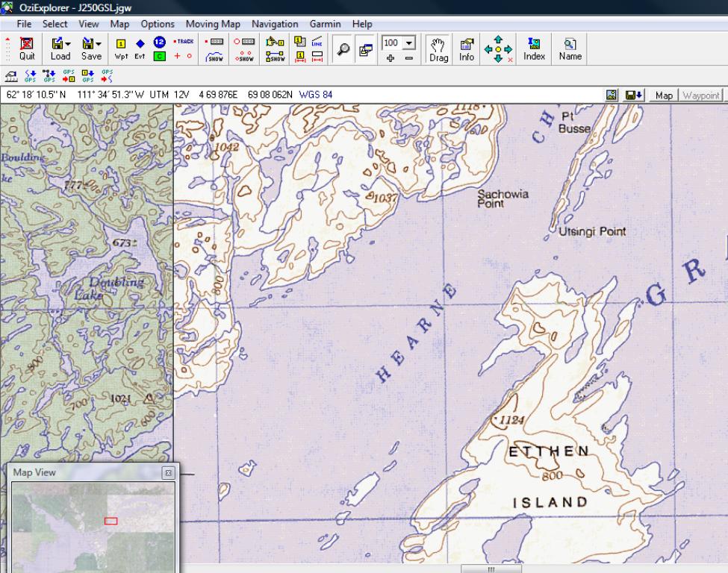Click the small red X near pan arrows

510,60
